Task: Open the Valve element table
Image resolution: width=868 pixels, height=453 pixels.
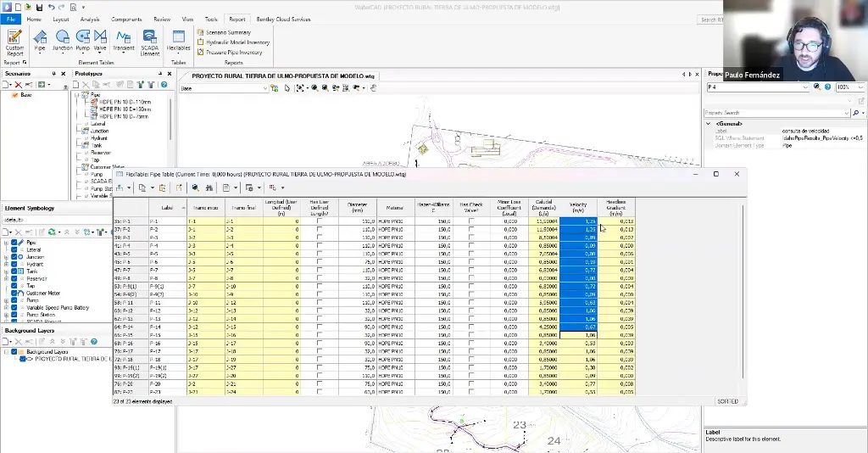Action: click(100, 42)
